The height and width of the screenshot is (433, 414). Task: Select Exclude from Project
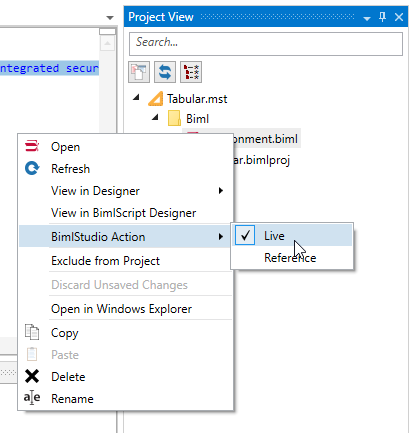126,261
